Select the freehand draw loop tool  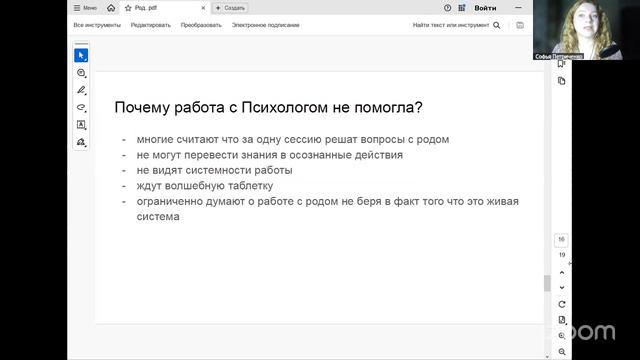click(x=81, y=107)
